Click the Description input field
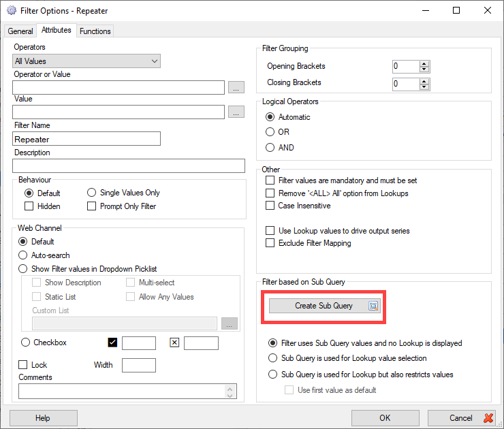 pyautogui.click(x=129, y=166)
